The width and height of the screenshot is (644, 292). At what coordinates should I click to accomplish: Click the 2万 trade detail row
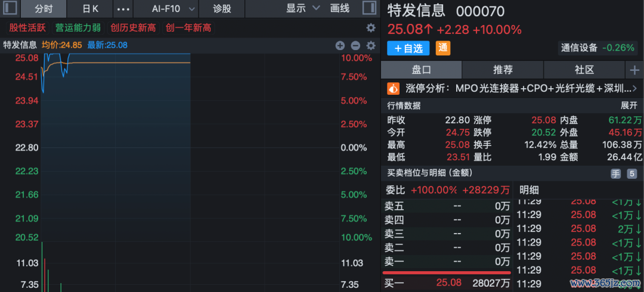click(579, 228)
